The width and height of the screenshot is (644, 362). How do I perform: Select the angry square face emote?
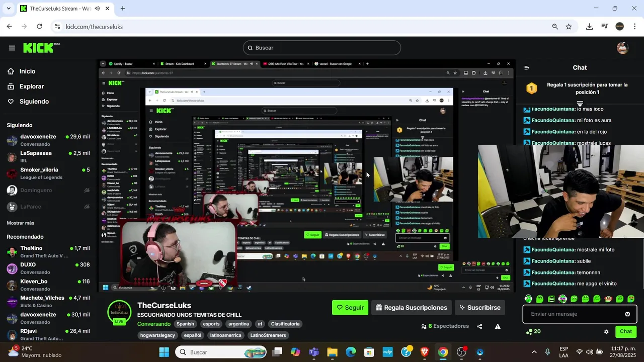tap(551, 299)
